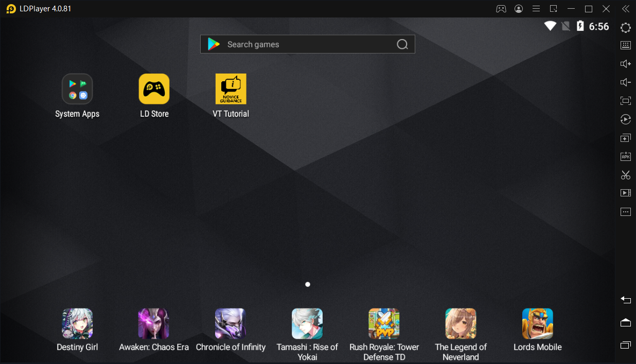Open the user account icon in title bar

click(519, 9)
